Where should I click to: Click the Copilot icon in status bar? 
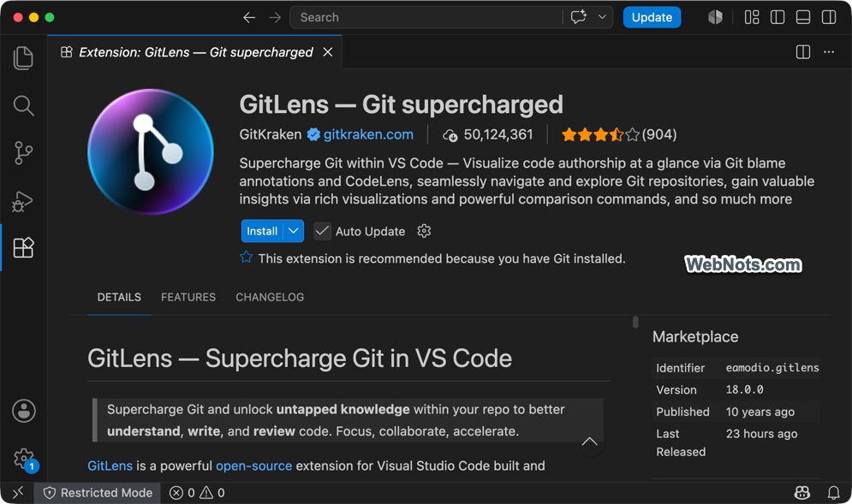(802, 493)
